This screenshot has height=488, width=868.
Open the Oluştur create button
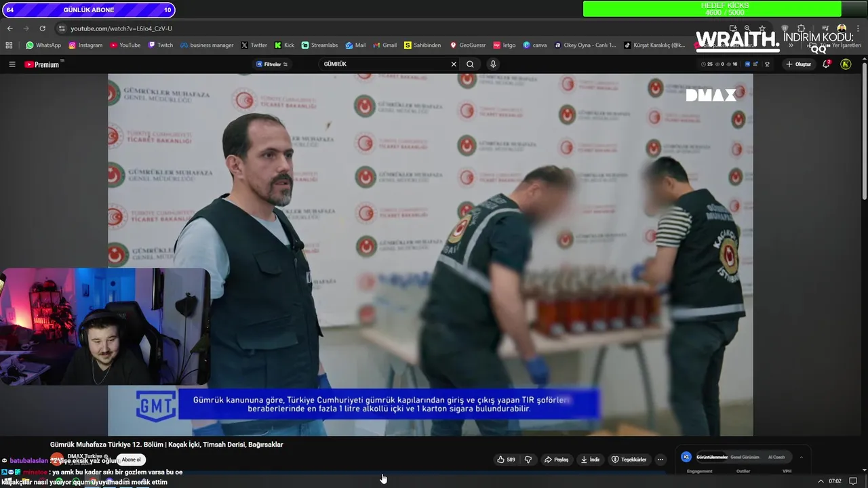[x=799, y=64]
